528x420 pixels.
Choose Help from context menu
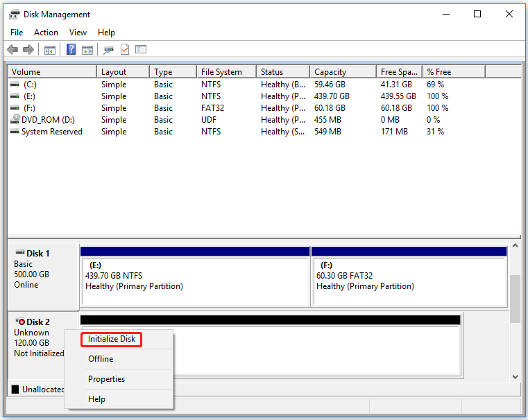96,399
